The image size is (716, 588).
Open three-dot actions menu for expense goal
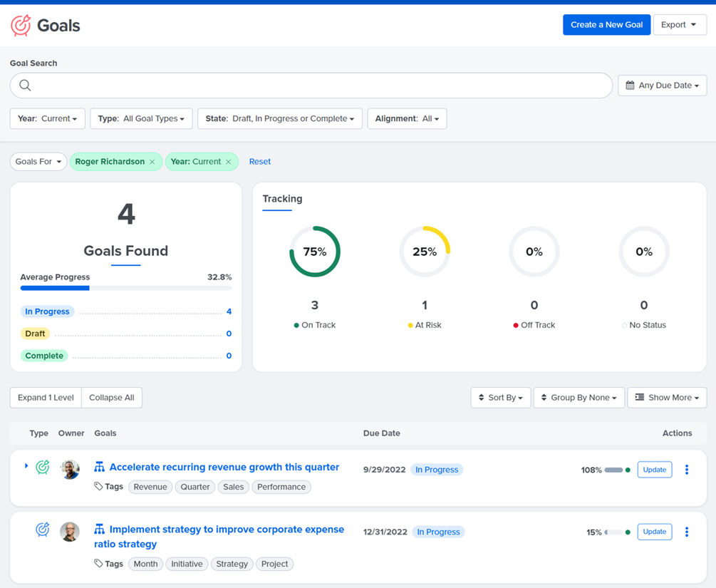tap(686, 532)
